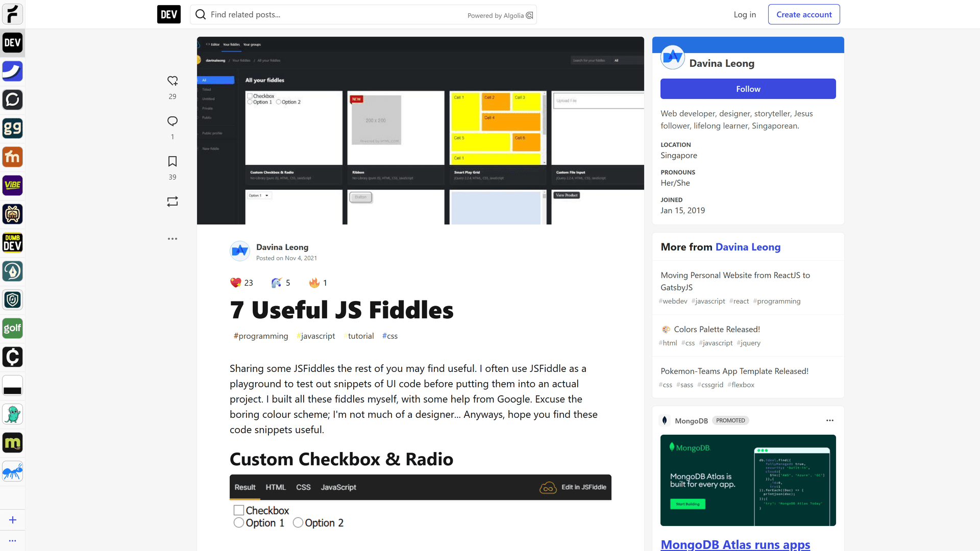Switch to the CSS tab in the fiddle
The image size is (980, 551).
(x=303, y=487)
